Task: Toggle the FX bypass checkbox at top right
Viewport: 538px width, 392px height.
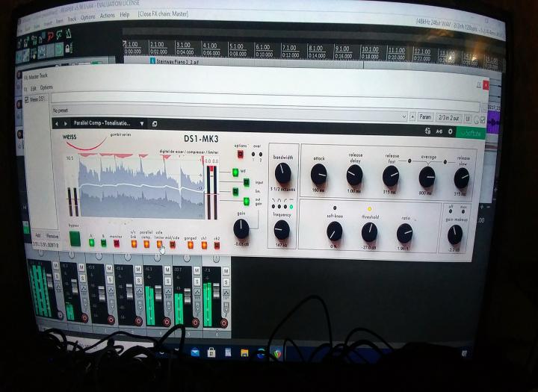Action: (x=483, y=120)
